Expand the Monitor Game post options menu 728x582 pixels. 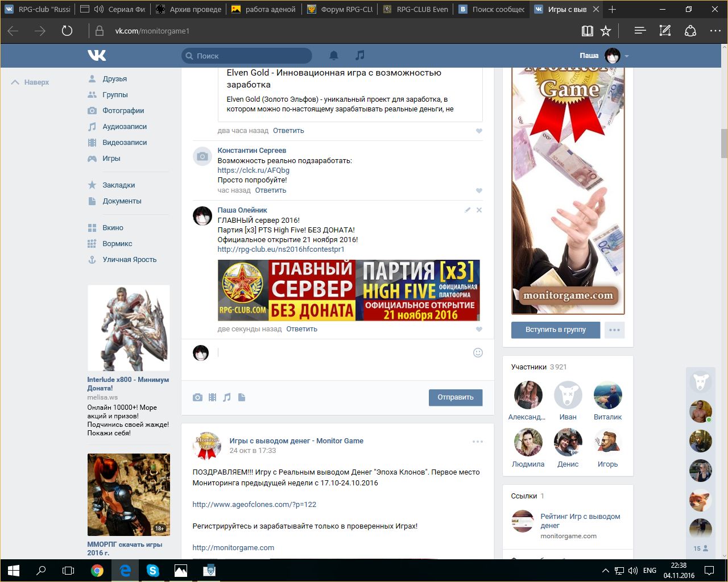(x=477, y=442)
